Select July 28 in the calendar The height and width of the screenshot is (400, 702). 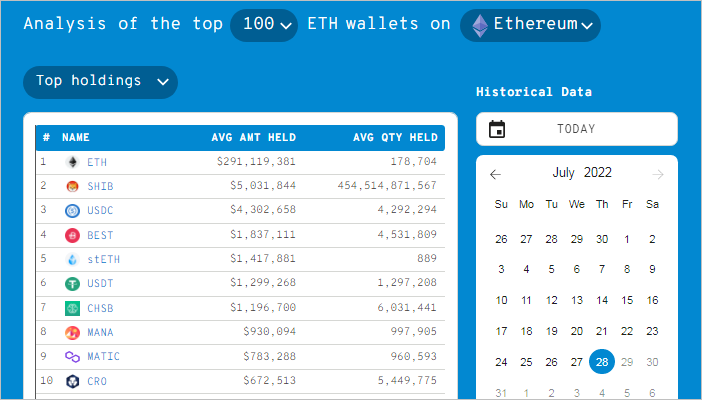tap(602, 362)
